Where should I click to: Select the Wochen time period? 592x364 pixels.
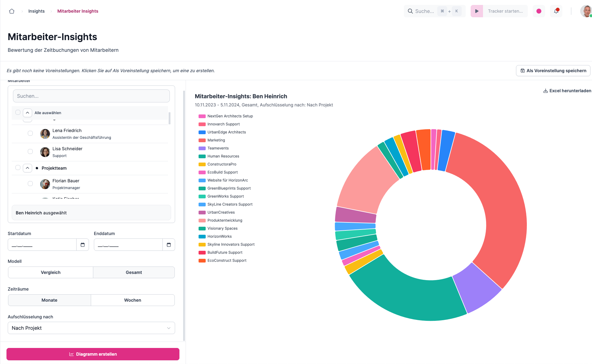pos(132,300)
